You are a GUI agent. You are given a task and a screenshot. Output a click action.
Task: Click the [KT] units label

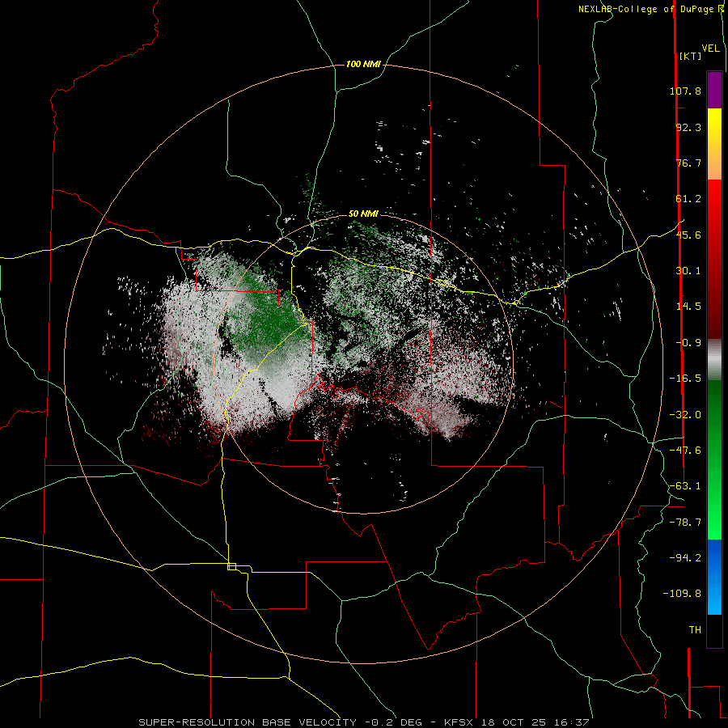tap(690, 56)
